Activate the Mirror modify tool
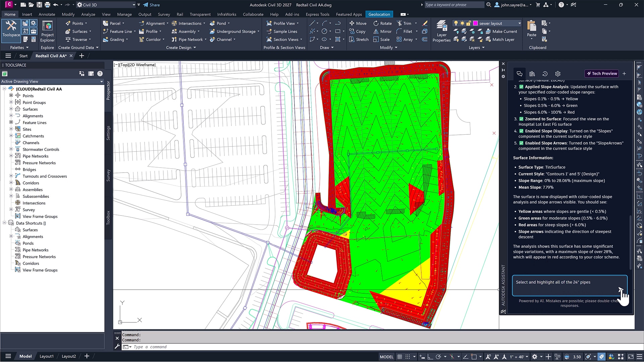 (382, 31)
